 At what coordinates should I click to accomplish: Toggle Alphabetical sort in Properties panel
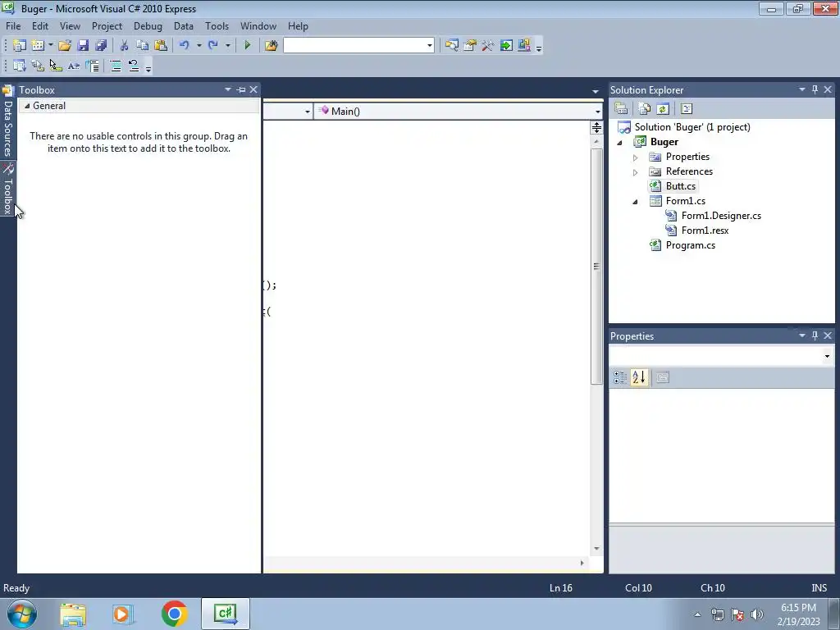(638, 377)
